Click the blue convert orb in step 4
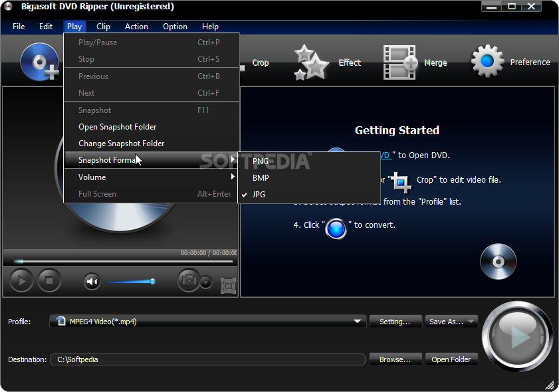 click(336, 229)
